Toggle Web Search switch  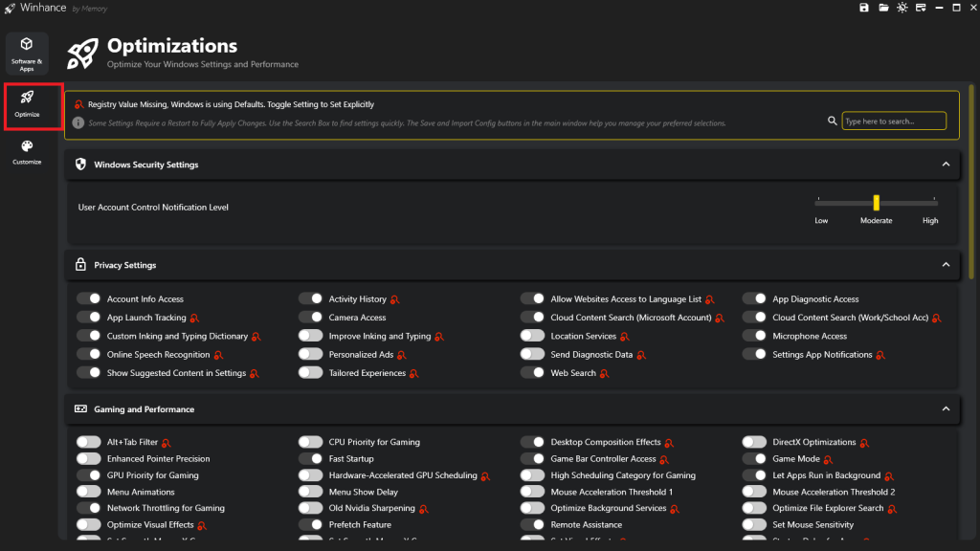point(532,372)
